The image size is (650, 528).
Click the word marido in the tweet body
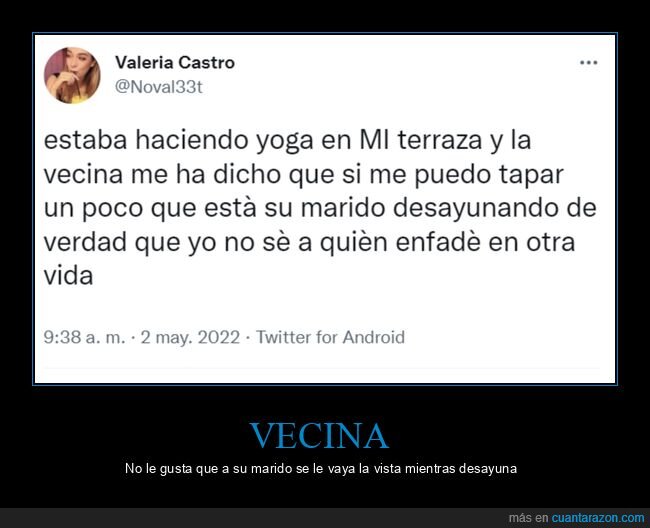click(x=343, y=208)
